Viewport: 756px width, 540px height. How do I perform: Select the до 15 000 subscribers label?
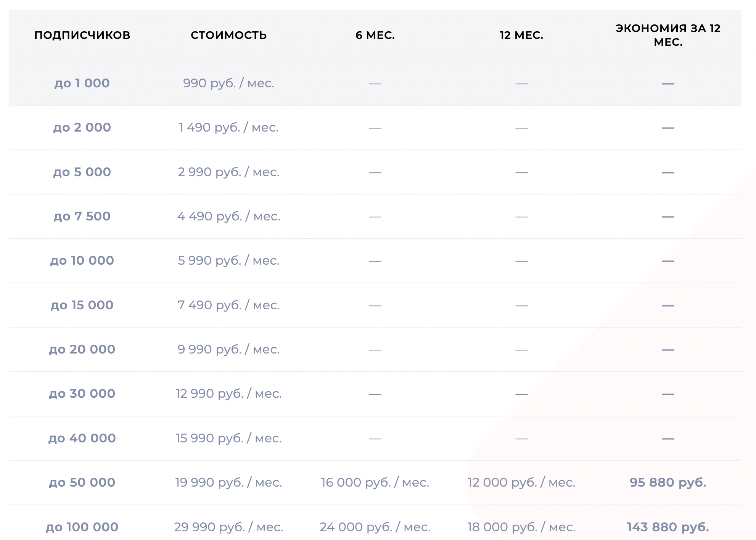pyautogui.click(x=82, y=305)
